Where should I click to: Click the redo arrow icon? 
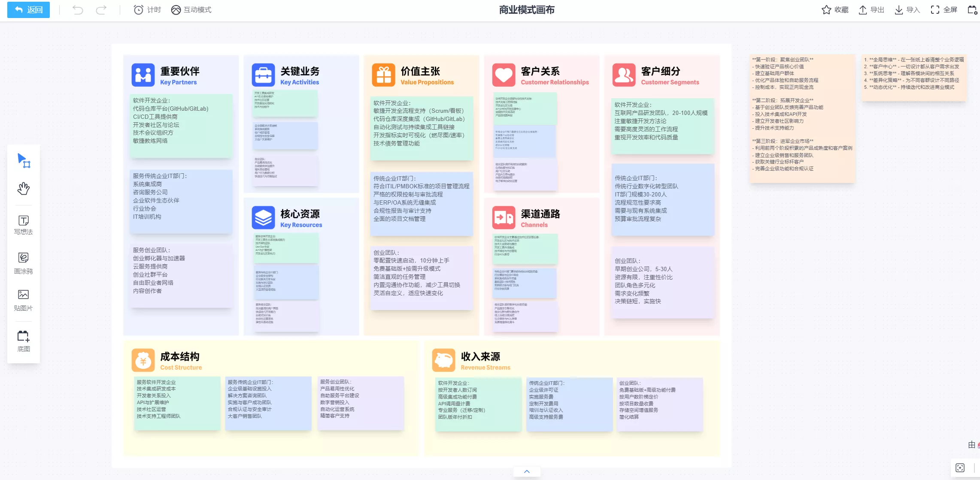pos(101,10)
